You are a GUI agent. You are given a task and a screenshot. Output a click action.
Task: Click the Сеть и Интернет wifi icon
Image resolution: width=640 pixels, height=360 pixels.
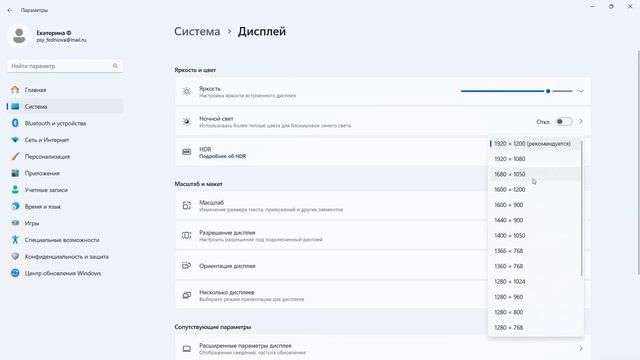[15, 140]
